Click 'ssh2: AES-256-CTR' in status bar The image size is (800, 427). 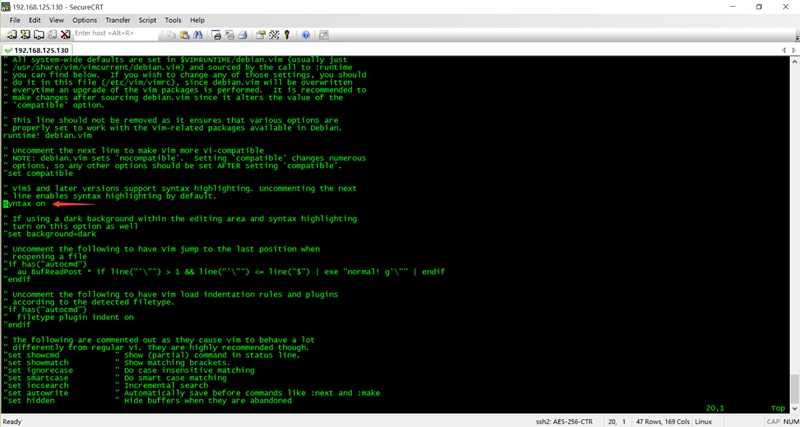point(564,422)
